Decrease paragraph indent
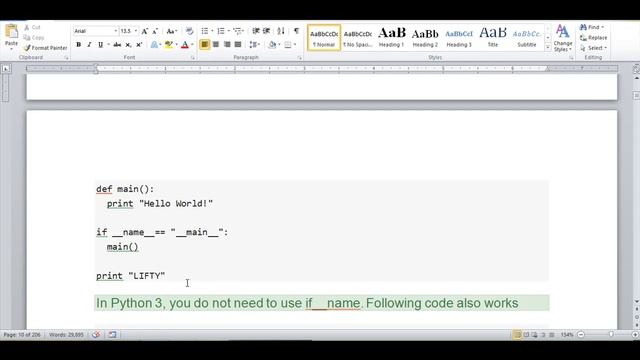Image resolution: width=640 pixels, height=360 pixels. click(x=256, y=31)
